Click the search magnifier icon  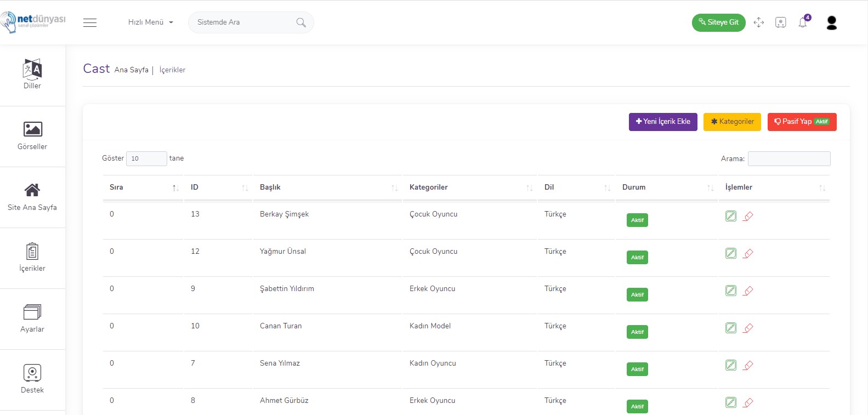(301, 22)
